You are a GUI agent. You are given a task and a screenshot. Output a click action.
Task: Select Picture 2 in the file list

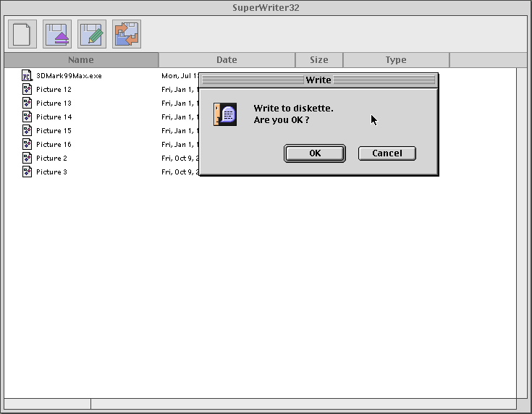tap(51, 158)
